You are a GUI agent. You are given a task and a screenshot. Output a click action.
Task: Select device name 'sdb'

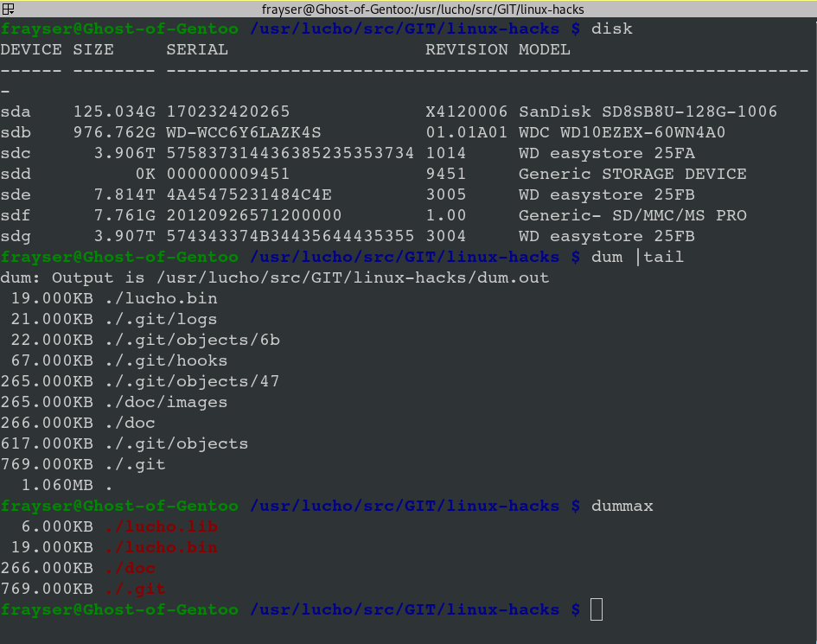tap(16, 132)
